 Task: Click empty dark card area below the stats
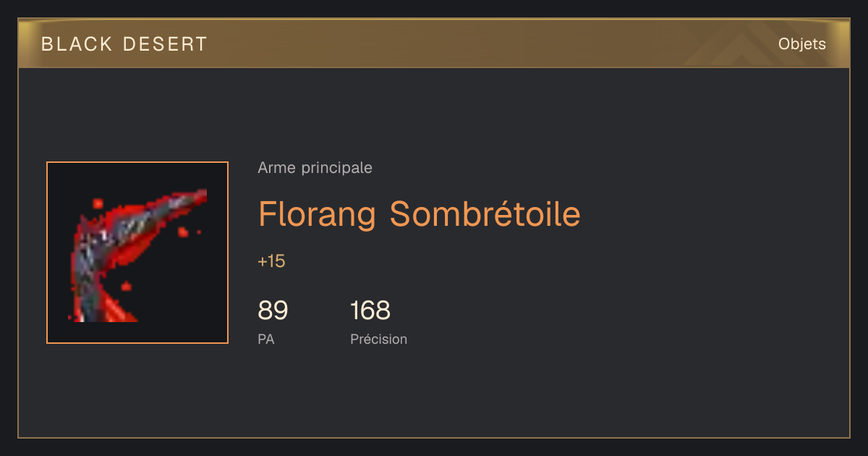434,394
